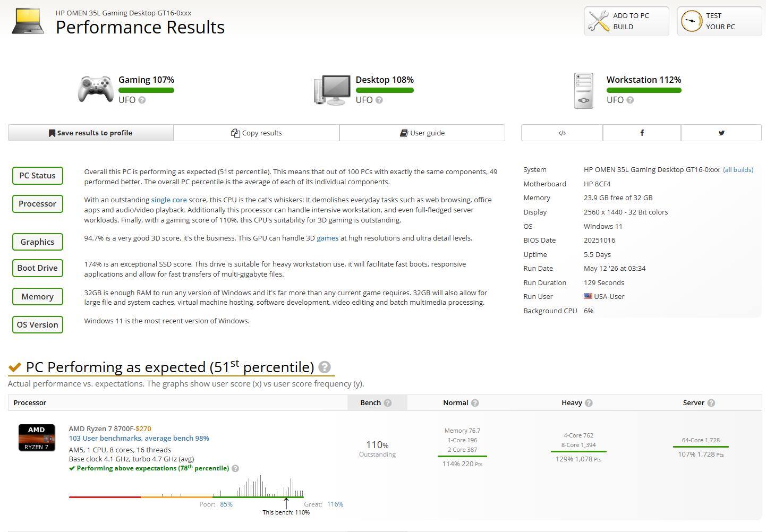
Task: Click the wrench tools icon for PC build
Action: point(599,21)
